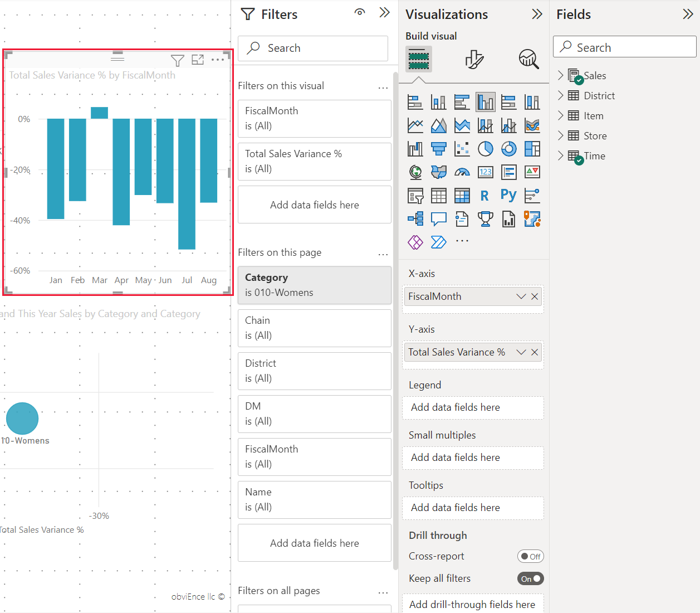This screenshot has width=700, height=613.
Task: Select the Power Apps visual
Action: (x=415, y=242)
